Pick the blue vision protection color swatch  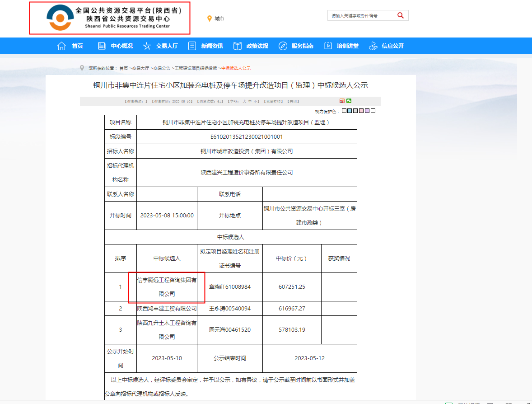[x=349, y=110]
